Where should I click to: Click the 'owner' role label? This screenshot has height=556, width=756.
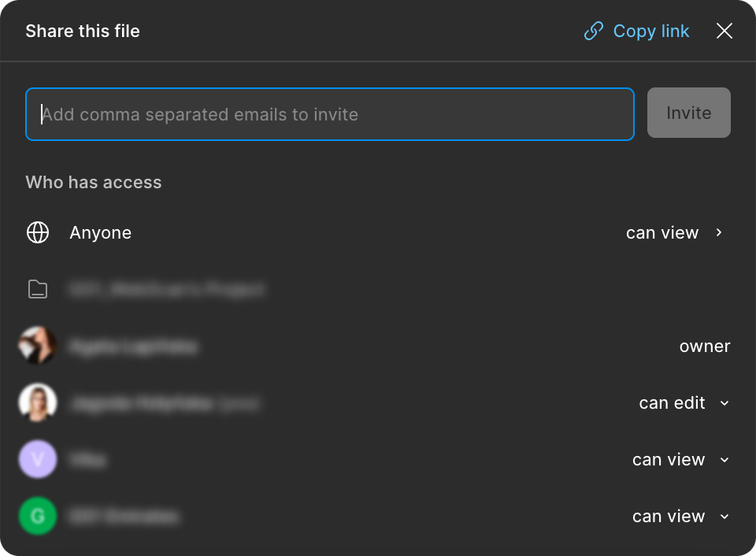(x=704, y=347)
